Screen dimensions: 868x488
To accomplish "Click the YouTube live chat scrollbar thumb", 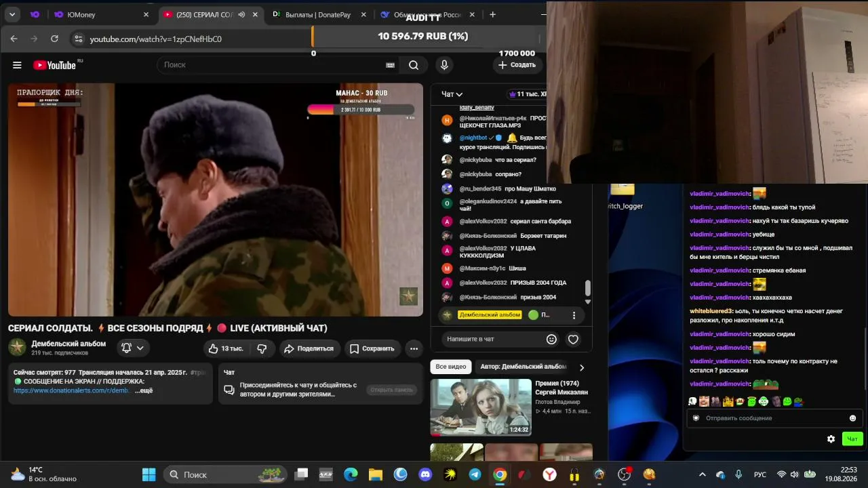I will [588, 288].
